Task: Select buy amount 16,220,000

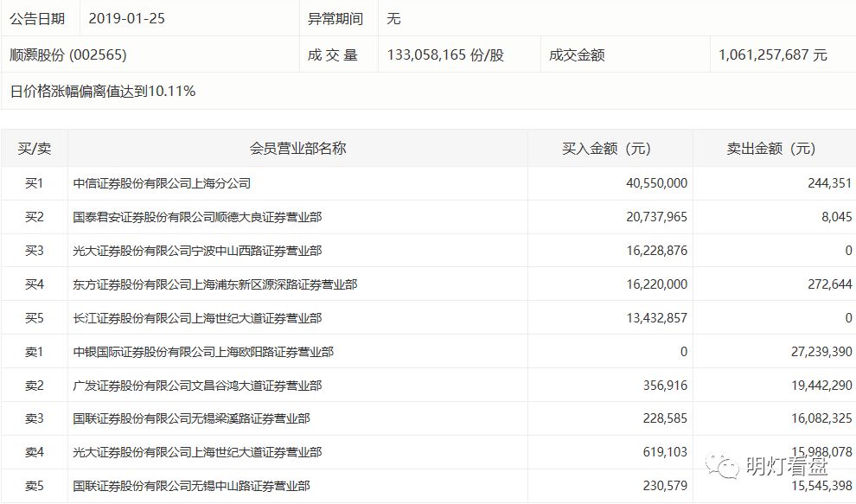Action: [x=657, y=284]
